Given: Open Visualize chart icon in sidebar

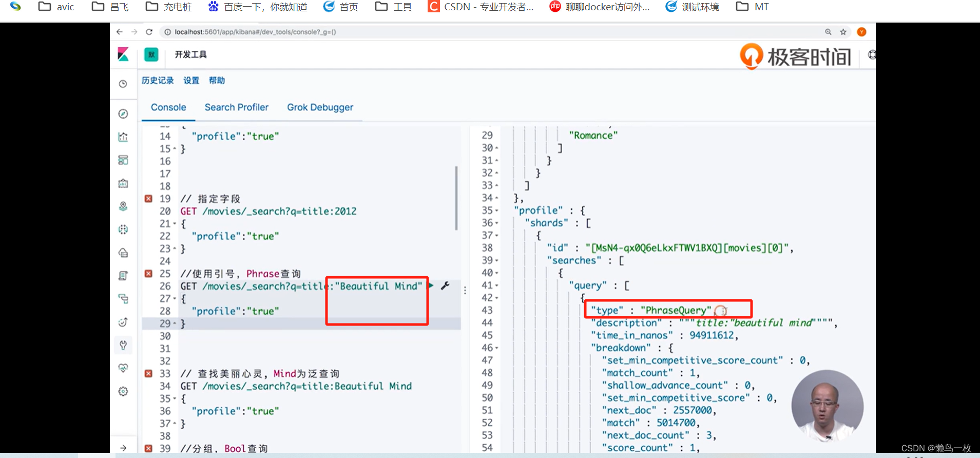Looking at the screenshot, I should pos(123,137).
